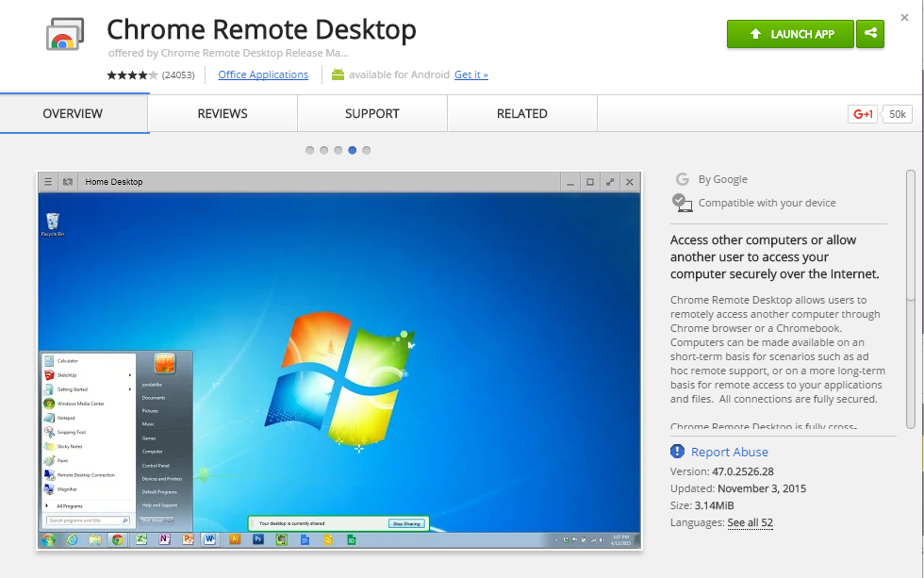This screenshot has width=924, height=578.
Task: Switch to the Reviews tab
Action: pyautogui.click(x=223, y=114)
